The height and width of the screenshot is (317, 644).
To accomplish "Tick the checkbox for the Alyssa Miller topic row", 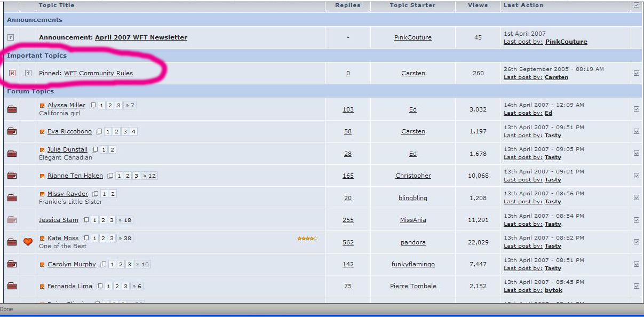I will coord(636,109).
